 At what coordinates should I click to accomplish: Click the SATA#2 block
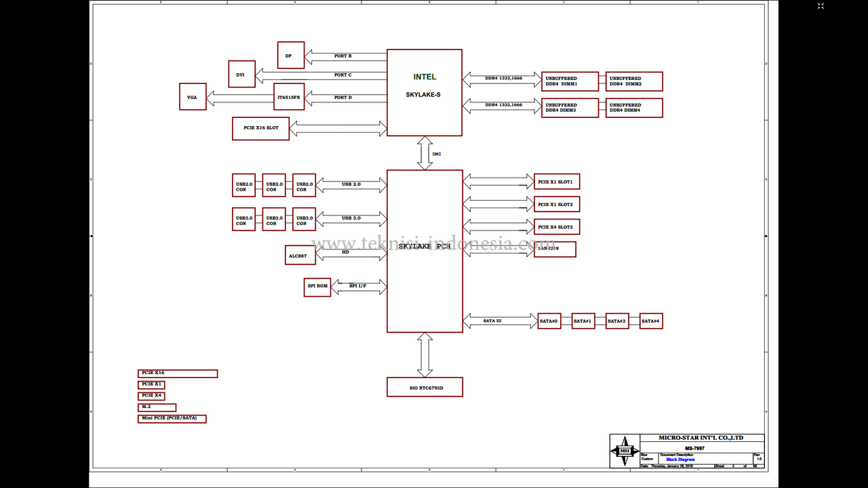[x=617, y=321]
